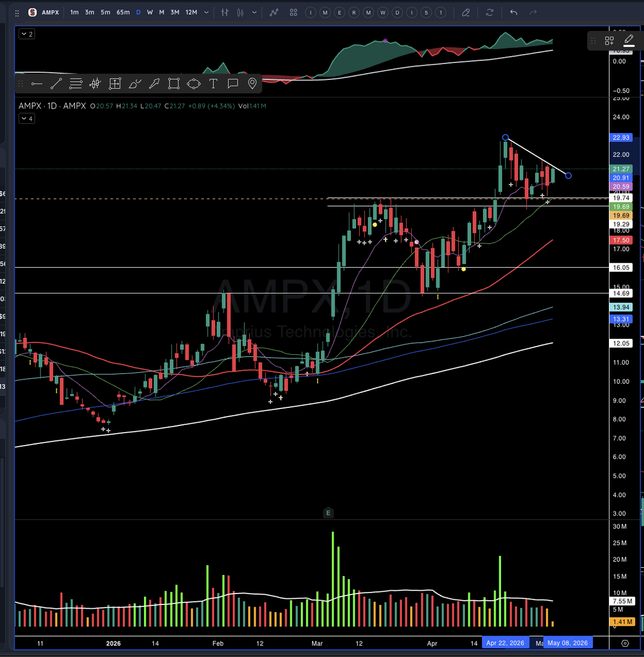Select the candlestick projection tool
644x657 pixels.
point(95,84)
